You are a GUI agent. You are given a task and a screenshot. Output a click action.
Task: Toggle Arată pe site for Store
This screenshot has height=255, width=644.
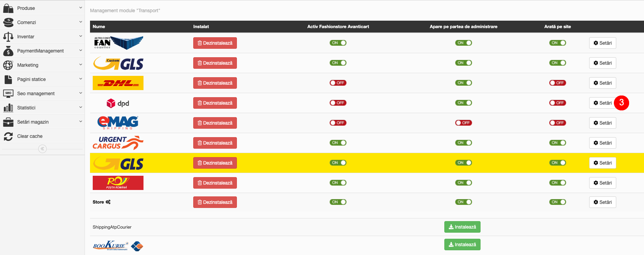pos(558,202)
